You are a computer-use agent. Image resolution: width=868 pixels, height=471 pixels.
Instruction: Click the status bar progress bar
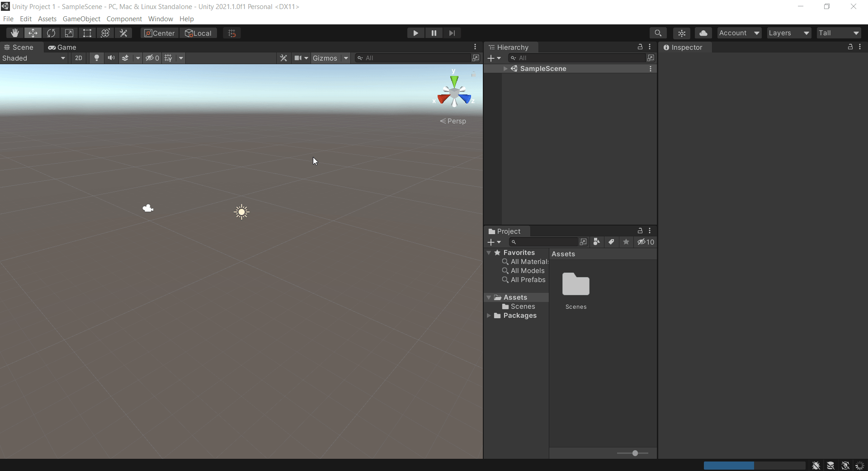pyautogui.click(x=755, y=466)
